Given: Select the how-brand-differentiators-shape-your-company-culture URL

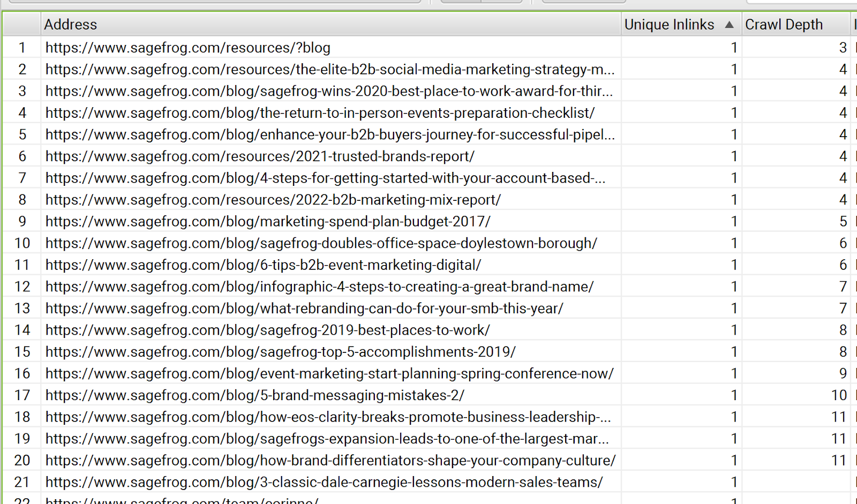Looking at the screenshot, I should coord(330,460).
